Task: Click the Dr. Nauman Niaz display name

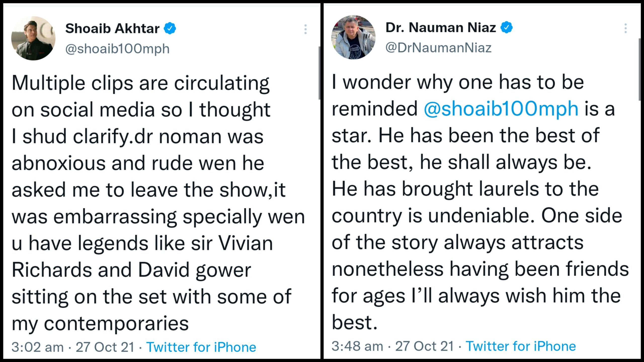Action: [x=440, y=27]
